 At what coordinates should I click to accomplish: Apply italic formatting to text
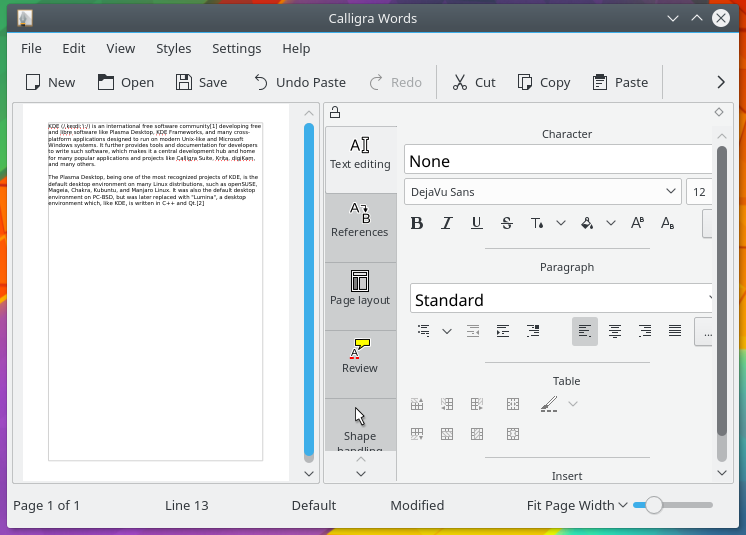tap(447, 223)
